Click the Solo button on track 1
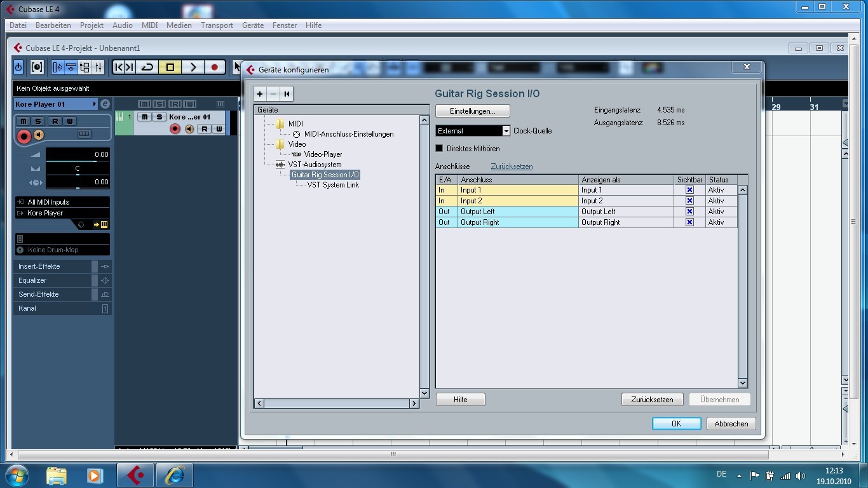 click(159, 117)
